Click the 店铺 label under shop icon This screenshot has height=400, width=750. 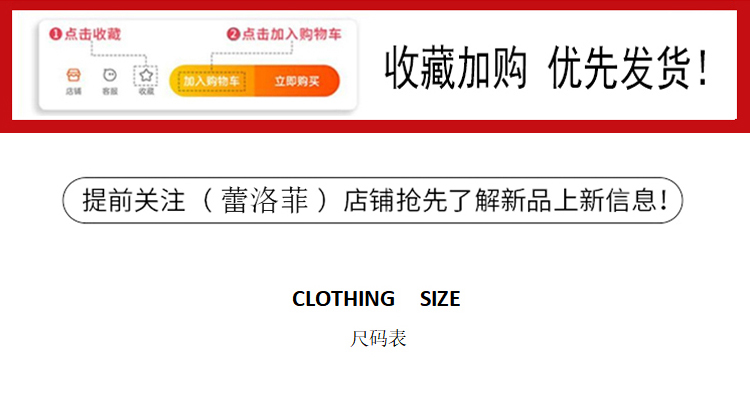73,91
